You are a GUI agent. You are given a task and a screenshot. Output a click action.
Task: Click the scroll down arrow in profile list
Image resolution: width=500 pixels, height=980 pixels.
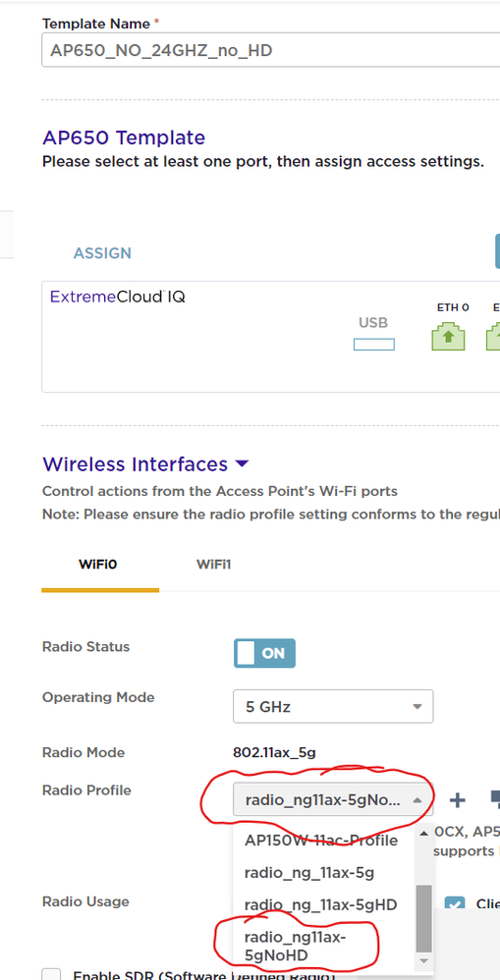(423, 960)
